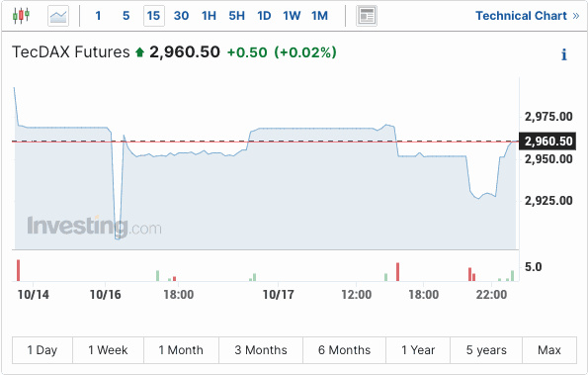The width and height of the screenshot is (588, 375).
Task: Click the 2,960.50 current price label
Action: point(185,51)
